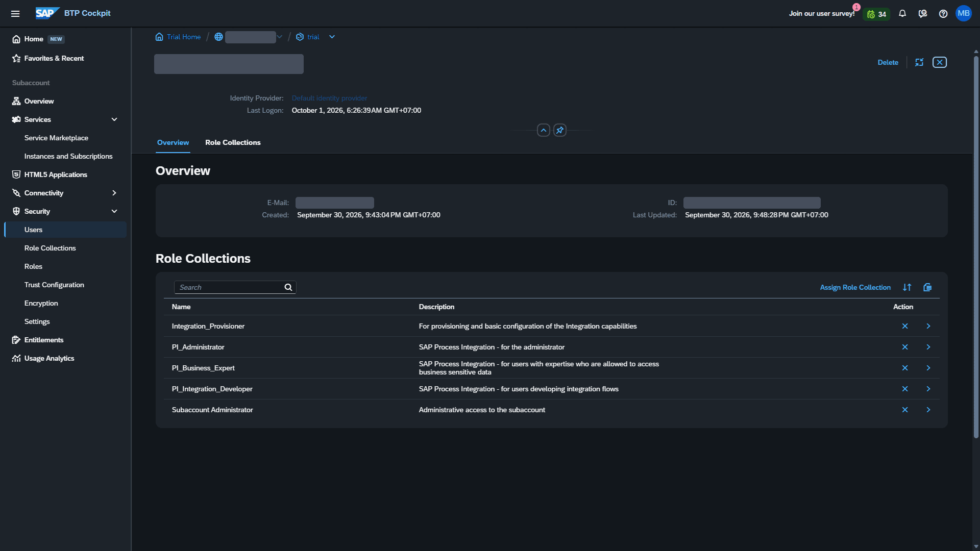Click the Description column header
This screenshot has height=551, width=980.
point(436,307)
